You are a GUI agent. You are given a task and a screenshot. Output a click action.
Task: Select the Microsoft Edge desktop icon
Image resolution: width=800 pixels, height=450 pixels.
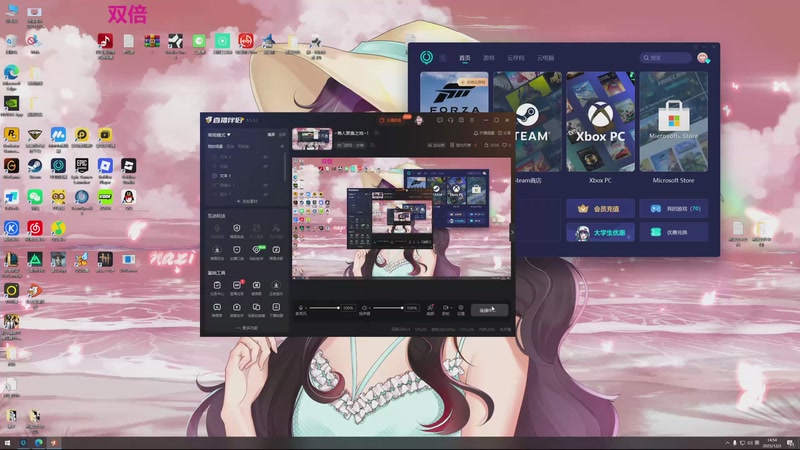11,72
